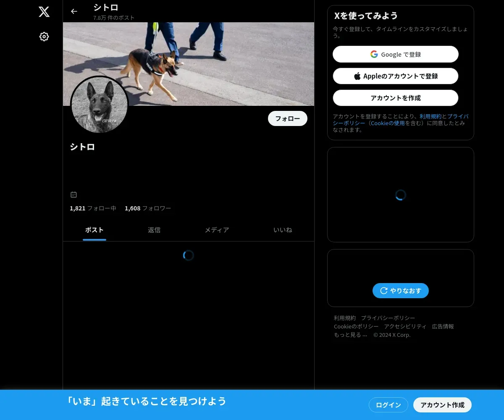Viewport: 504px width, 420px height.
Task: Open the dog profile avatar
Action: coord(100,105)
